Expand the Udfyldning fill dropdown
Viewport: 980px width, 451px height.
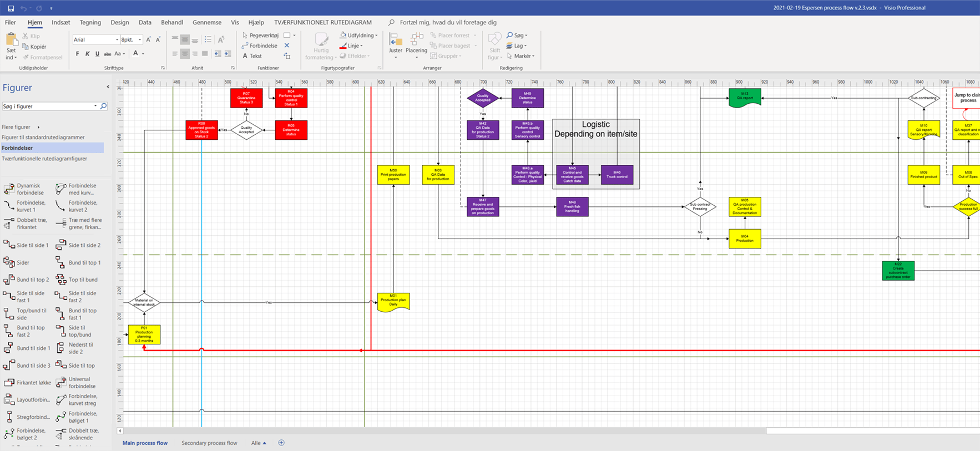pos(376,36)
